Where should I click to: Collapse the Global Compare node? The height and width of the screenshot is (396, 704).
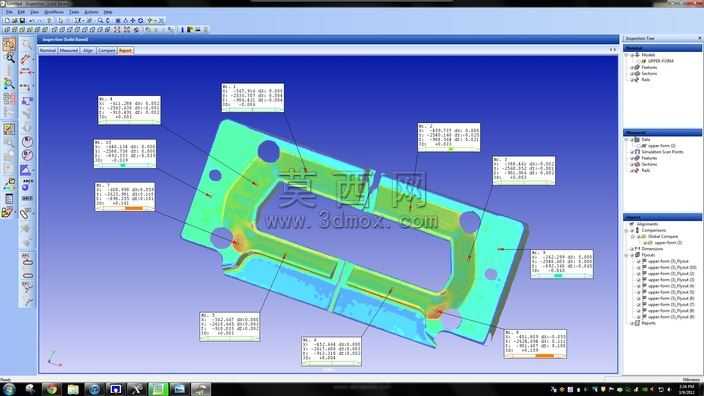tap(633, 237)
